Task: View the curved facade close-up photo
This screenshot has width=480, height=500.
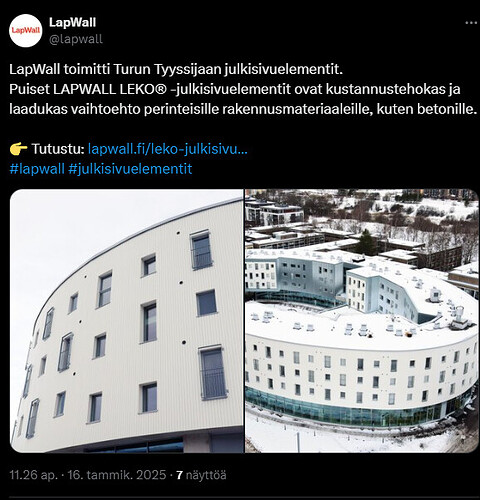Action: click(x=127, y=321)
